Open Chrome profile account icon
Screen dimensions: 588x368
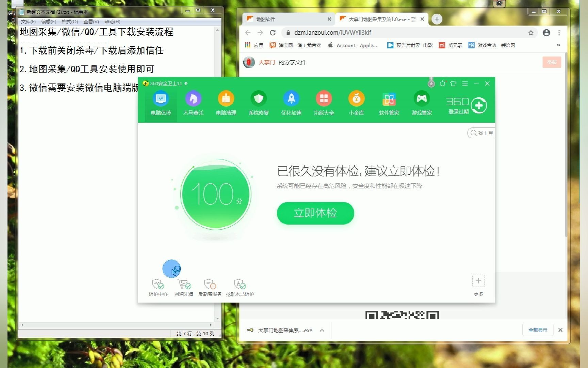546,33
